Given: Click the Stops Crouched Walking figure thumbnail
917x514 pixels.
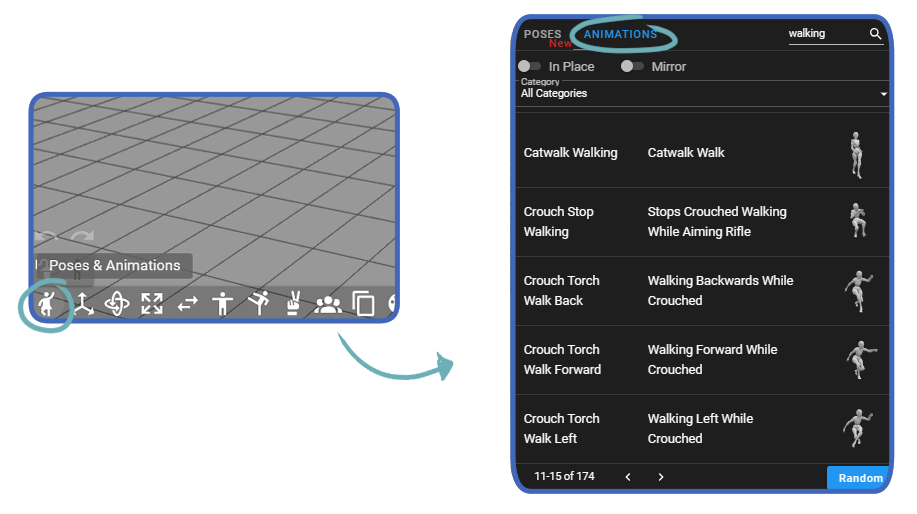Looking at the screenshot, I should click(858, 220).
